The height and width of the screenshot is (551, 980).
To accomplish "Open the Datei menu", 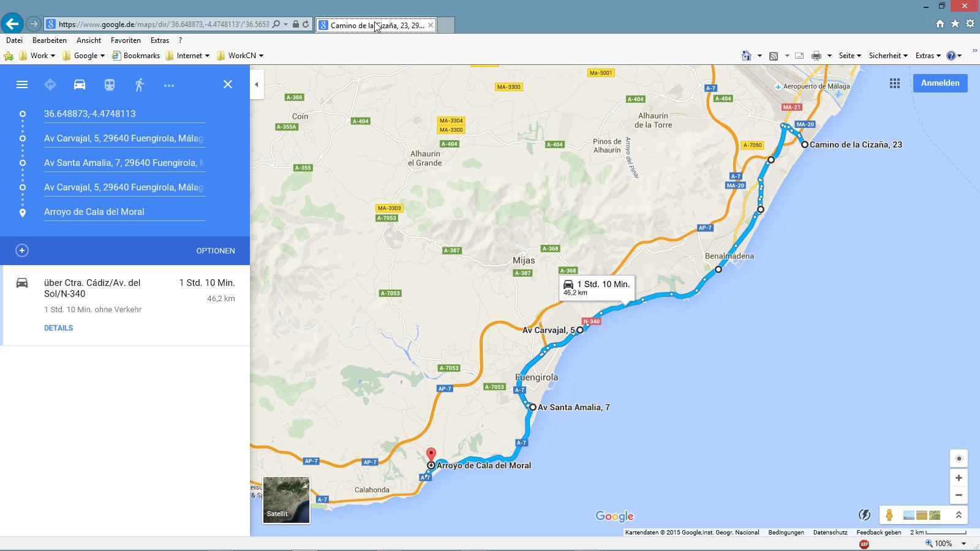I will [14, 40].
